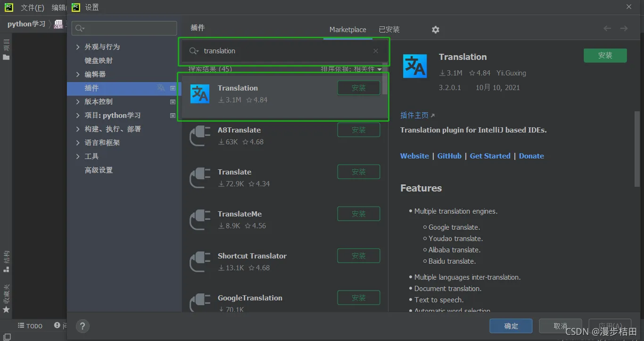Click project-level icon on 插件 row
This screenshot has height=341, width=644.
click(x=173, y=88)
